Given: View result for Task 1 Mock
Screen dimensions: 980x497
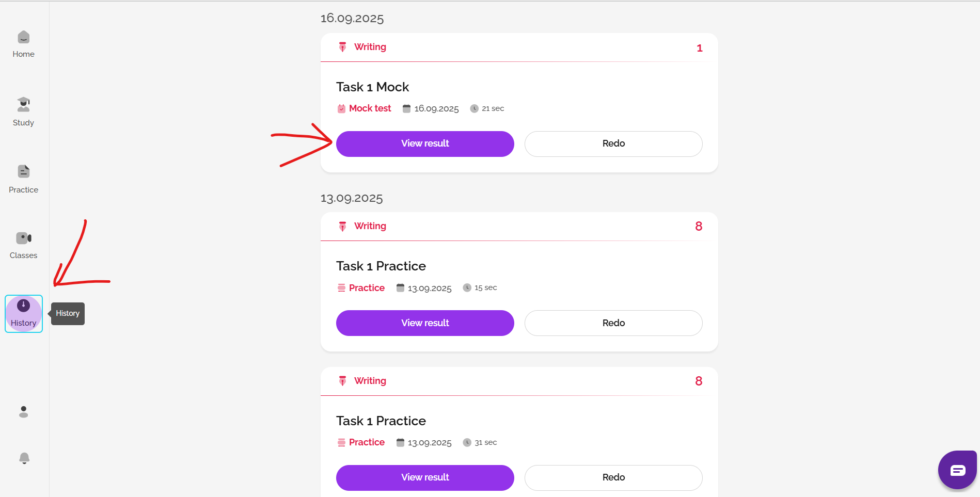Looking at the screenshot, I should point(425,143).
